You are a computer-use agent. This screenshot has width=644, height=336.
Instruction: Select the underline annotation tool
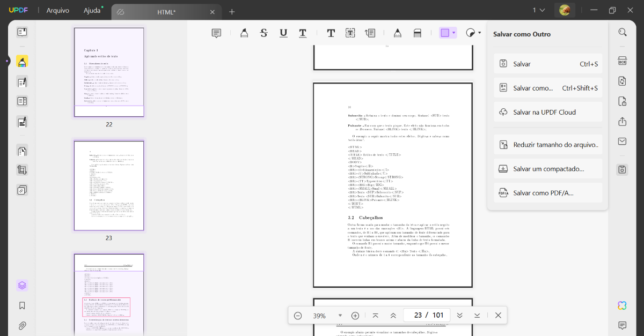[283, 33]
